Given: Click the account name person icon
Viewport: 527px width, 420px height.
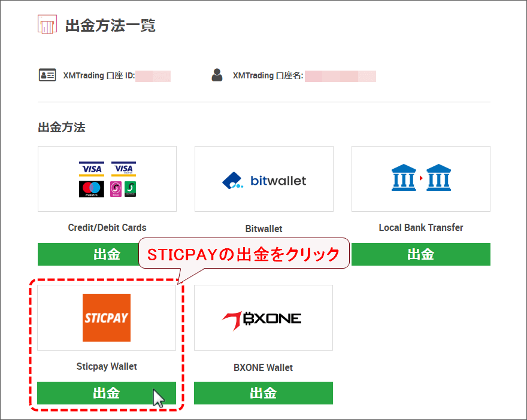Looking at the screenshot, I should point(217,75).
